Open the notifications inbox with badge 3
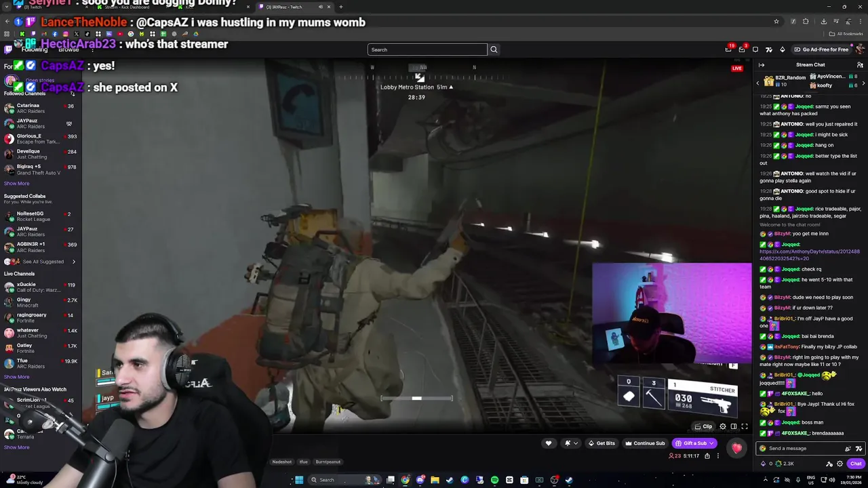The width and height of the screenshot is (868, 488). (x=742, y=49)
